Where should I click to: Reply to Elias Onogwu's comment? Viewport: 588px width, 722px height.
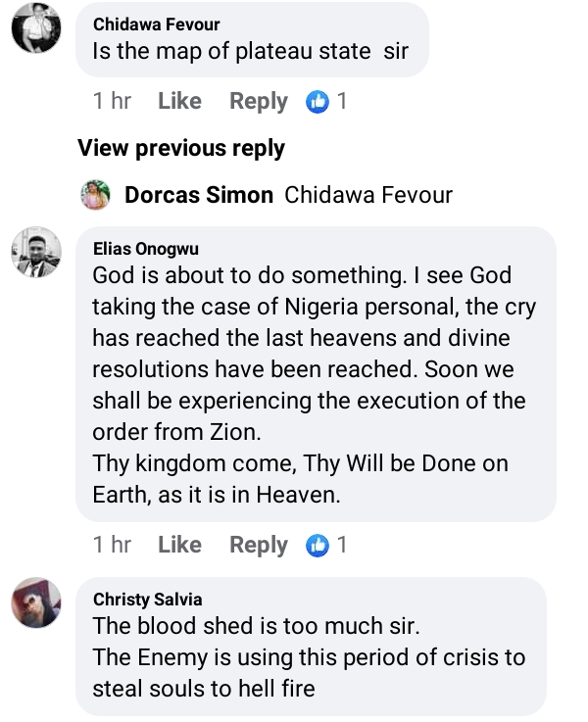pos(259,545)
